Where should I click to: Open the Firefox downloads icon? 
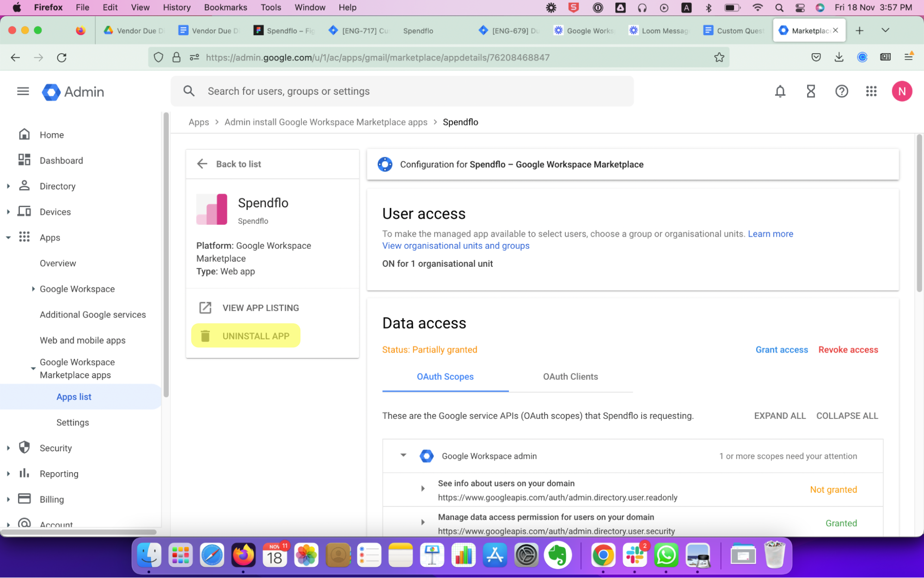[x=839, y=57]
